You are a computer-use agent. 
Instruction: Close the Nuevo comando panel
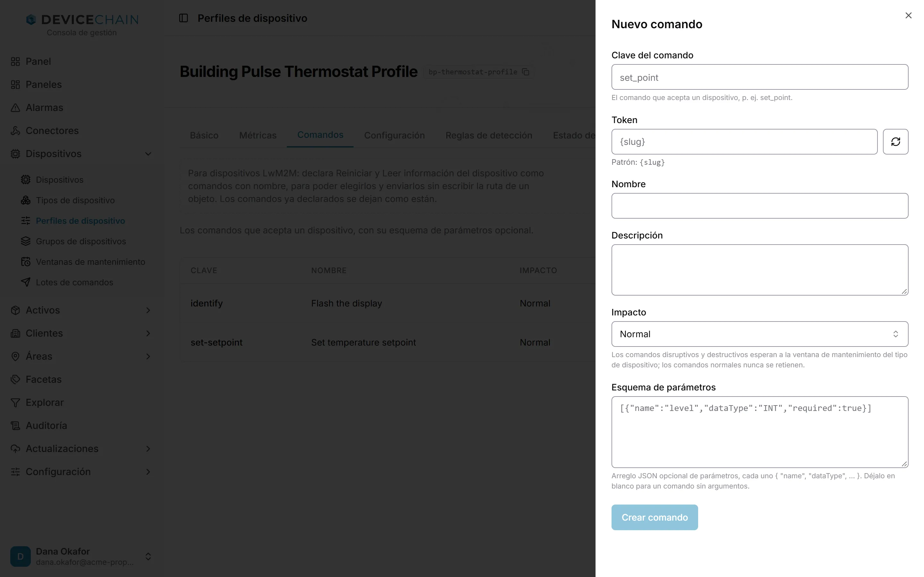pos(908,15)
